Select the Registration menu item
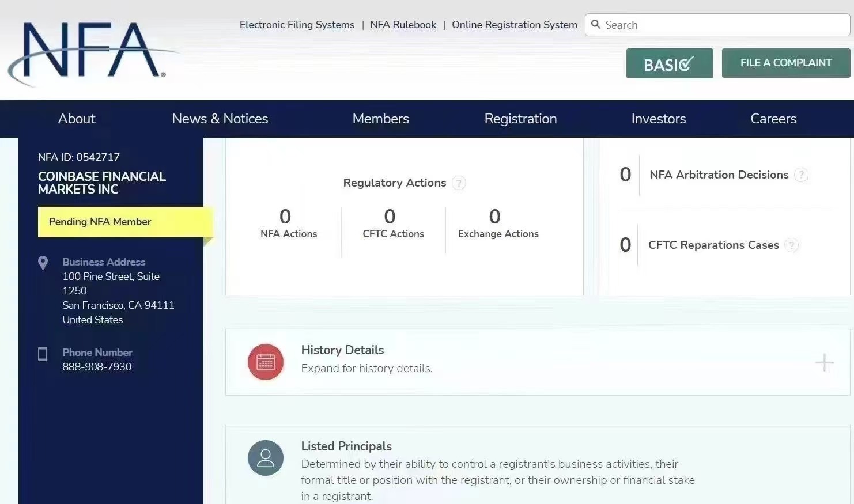Viewport: 854px width, 504px height. click(520, 119)
